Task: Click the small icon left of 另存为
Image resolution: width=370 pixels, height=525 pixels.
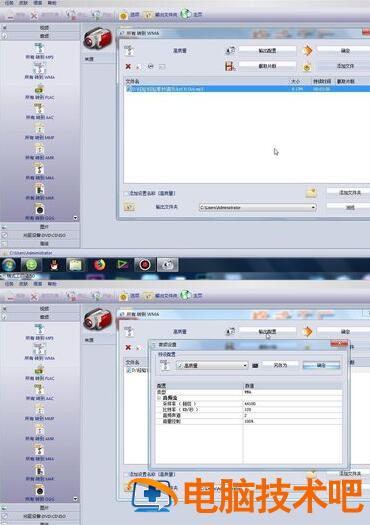Action: [255, 366]
